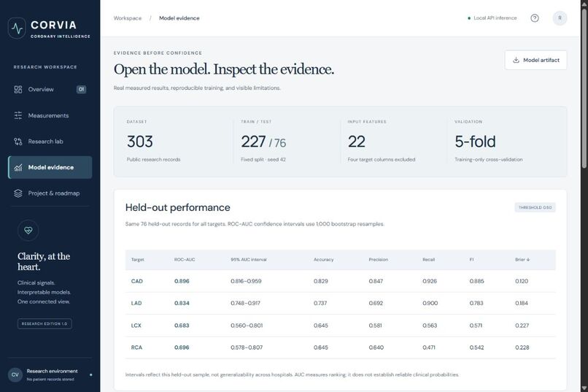The image size is (588, 392).
Task: Click the Recall column header
Action: tap(429, 260)
